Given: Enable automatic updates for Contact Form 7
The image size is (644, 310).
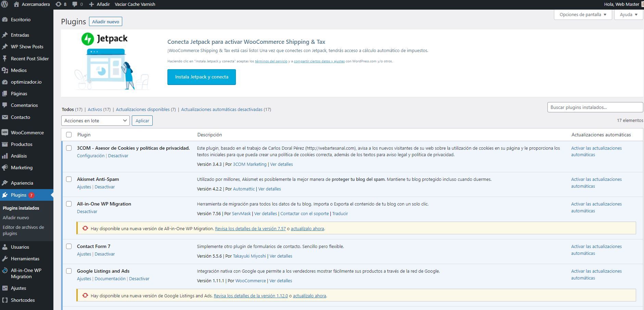Looking at the screenshot, I should click(x=596, y=250).
